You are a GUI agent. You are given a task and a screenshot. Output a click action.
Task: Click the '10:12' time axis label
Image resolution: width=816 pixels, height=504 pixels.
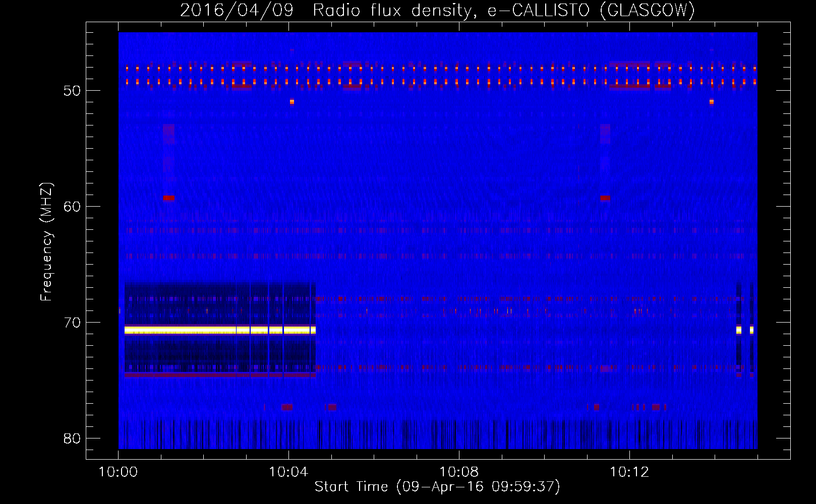pyautogui.click(x=629, y=472)
